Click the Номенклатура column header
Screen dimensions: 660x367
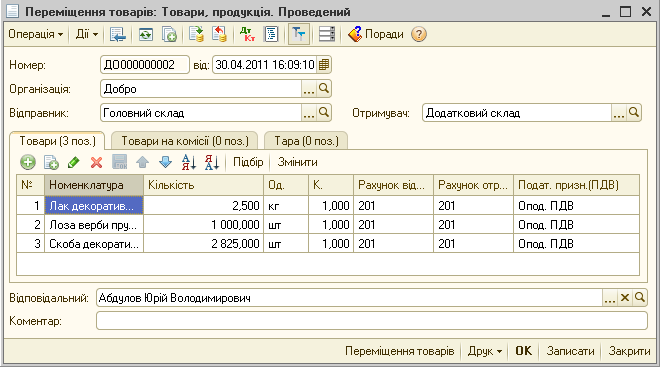pos(94,185)
